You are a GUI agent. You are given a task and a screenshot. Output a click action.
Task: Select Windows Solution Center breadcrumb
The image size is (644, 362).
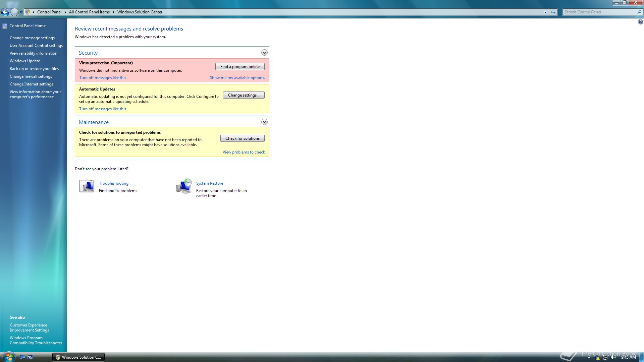[x=140, y=12]
